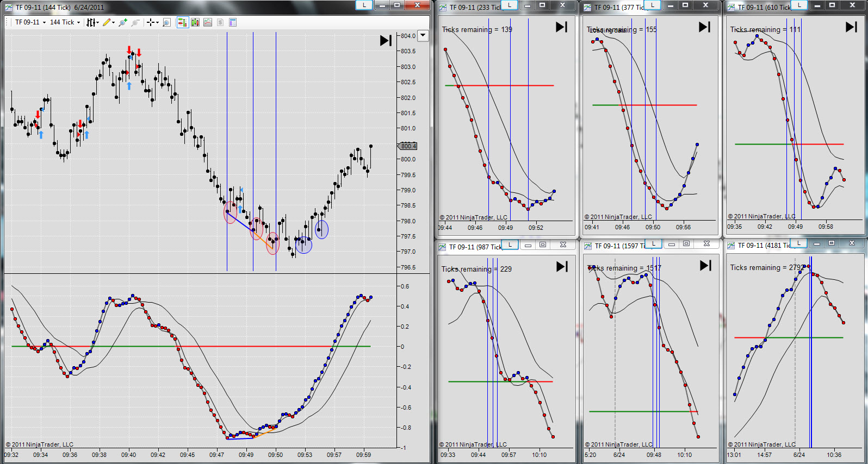Skip to latest bar in 377 Tick chart
The height and width of the screenshot is (464, 868).
[x=704, y=27]
